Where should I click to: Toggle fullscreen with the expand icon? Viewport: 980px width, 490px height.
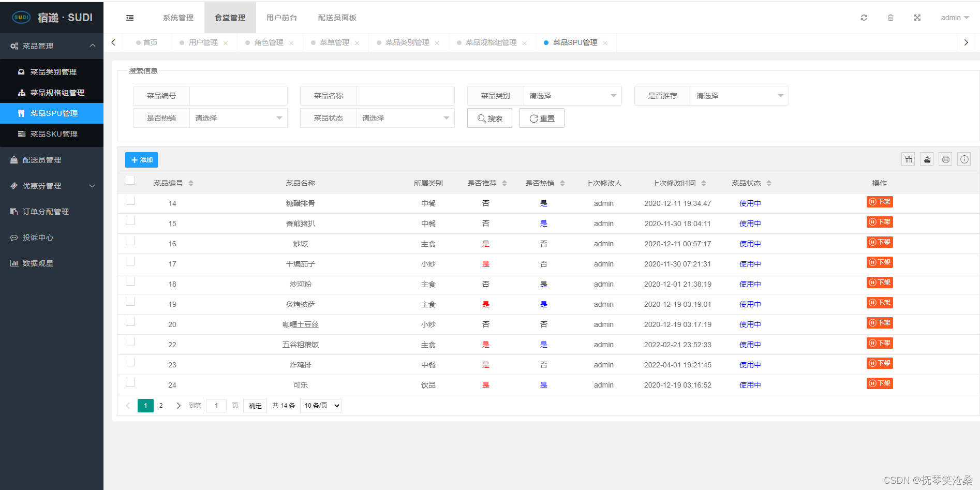[x=917, y=18]
